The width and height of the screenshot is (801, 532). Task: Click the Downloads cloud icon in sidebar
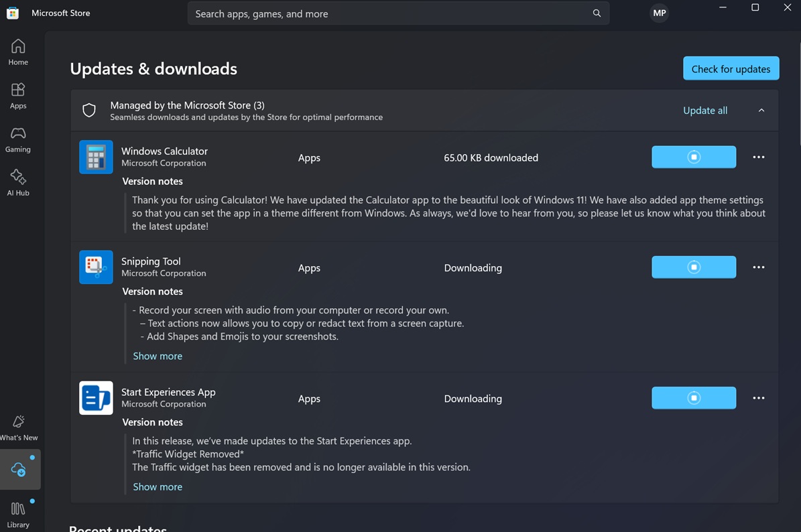19,470
